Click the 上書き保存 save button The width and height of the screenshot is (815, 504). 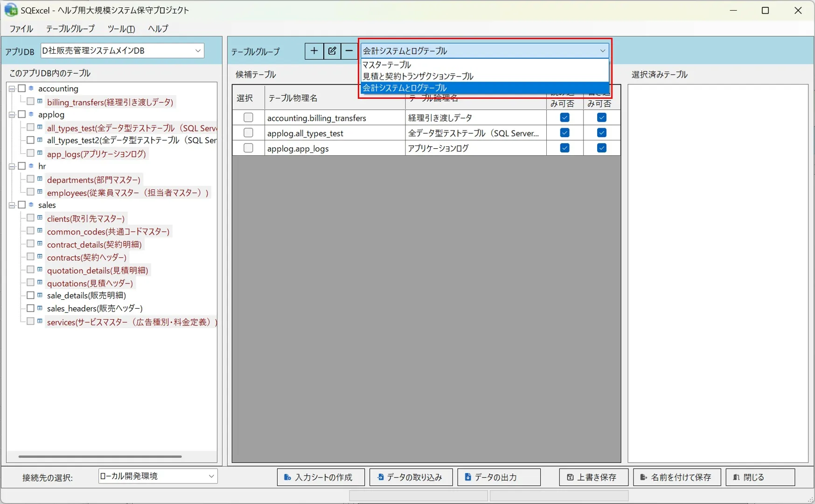tap(594, 477)
